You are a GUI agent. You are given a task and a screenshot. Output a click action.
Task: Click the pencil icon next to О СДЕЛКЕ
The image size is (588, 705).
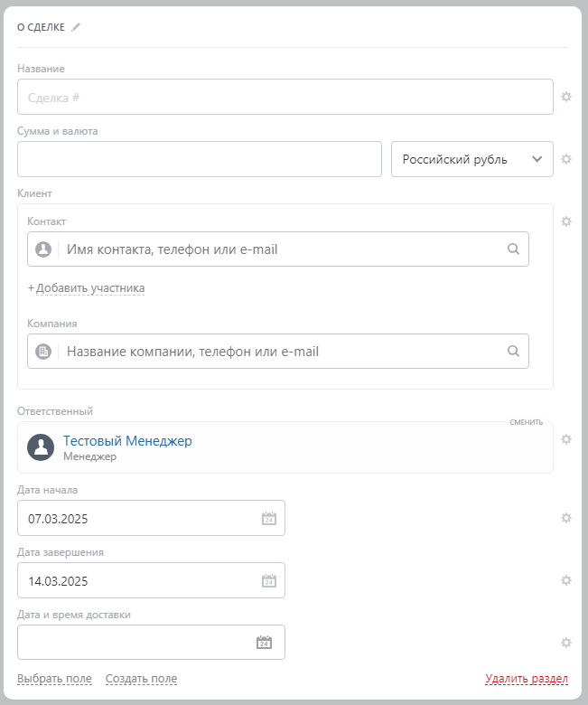76,27
